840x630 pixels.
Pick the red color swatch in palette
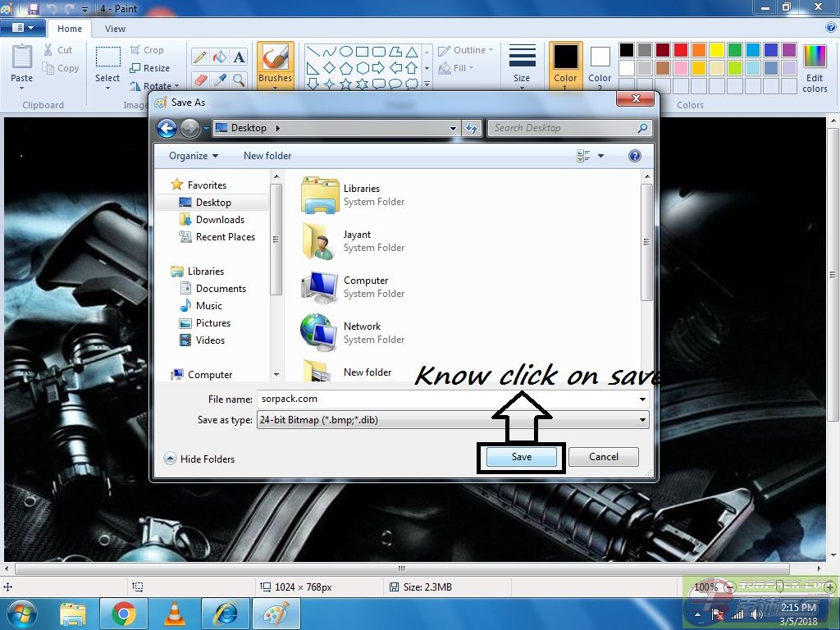[681, 50]
